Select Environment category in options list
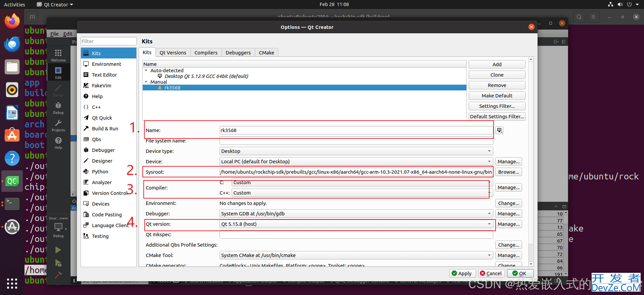 click(x=109, y=64)
